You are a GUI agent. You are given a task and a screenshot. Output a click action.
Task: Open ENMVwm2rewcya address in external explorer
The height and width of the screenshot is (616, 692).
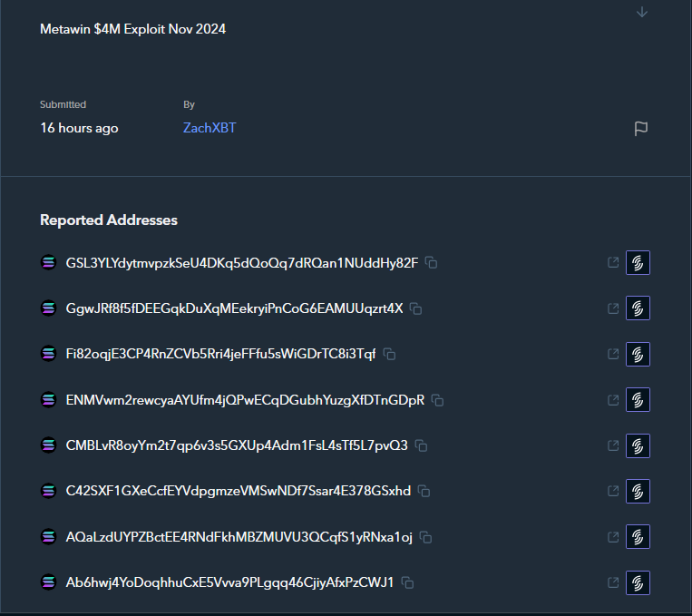click(613, 399)
